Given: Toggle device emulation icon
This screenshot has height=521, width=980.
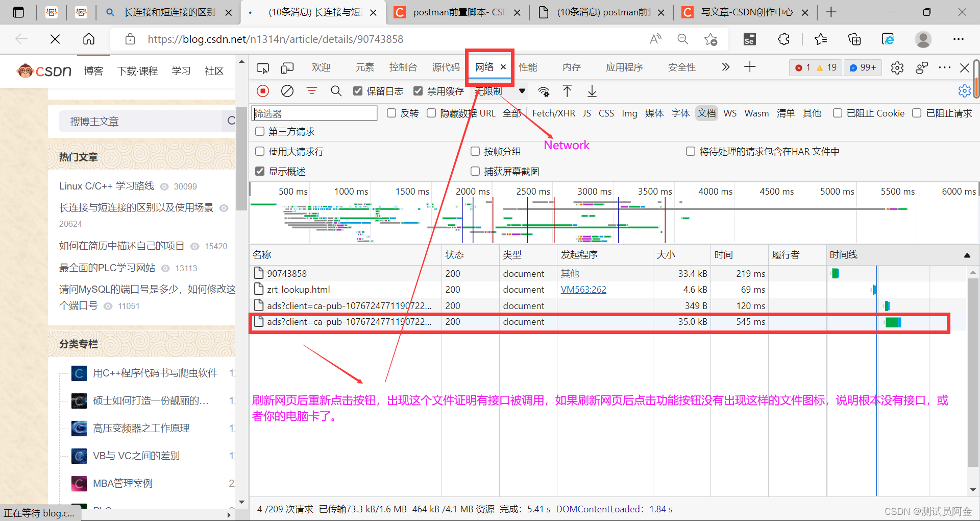Looking at the screenshot, I should 287,67.
